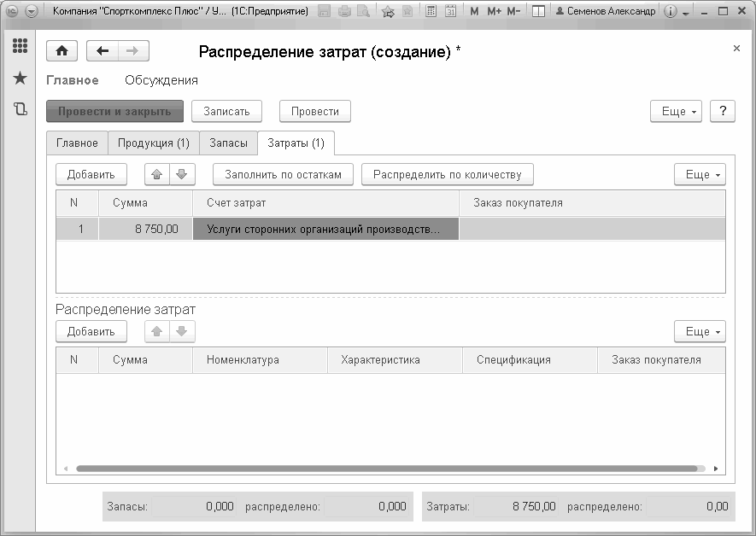Click the M memory button

474,11
